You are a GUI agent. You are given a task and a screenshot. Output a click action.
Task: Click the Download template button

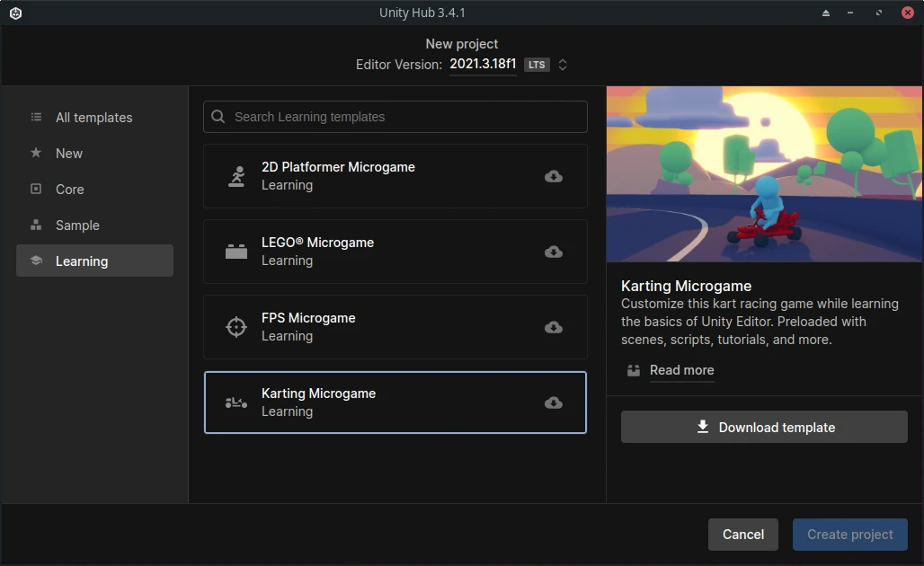[764, 427]
